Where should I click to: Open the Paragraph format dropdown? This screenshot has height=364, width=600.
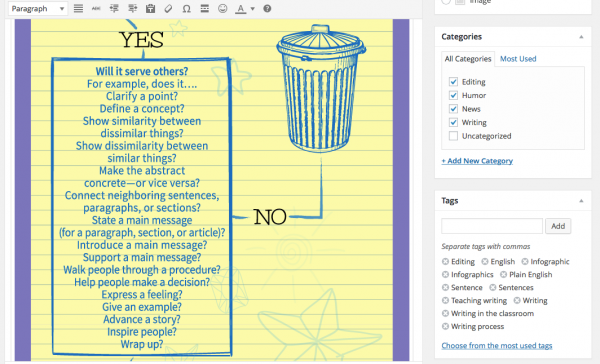[x=38, y=8]
